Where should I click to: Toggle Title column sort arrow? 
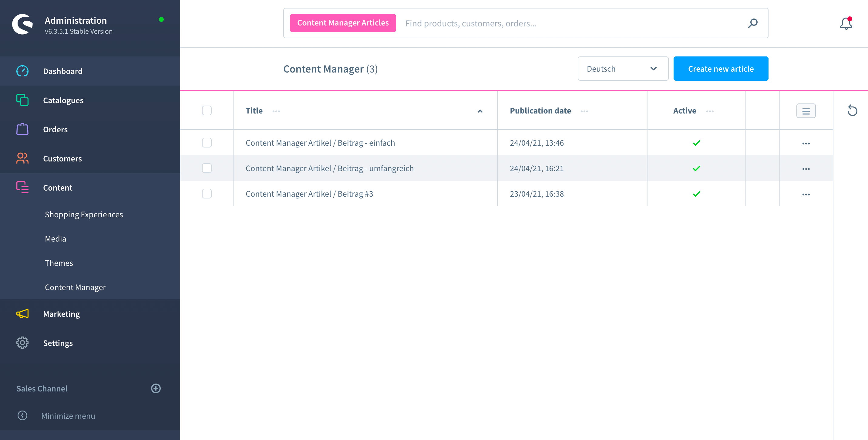480,111
